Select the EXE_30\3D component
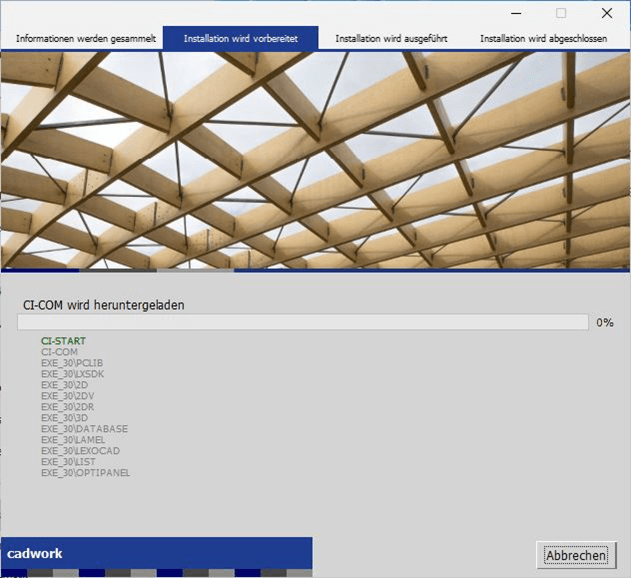 point(64,418)
